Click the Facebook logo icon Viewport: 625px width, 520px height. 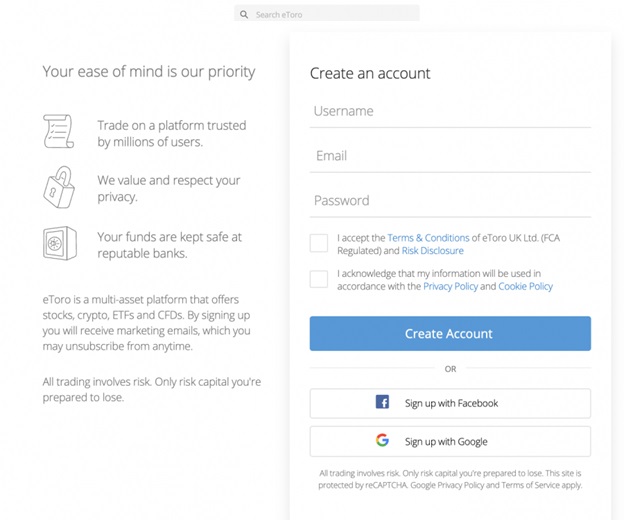(382, 403)
